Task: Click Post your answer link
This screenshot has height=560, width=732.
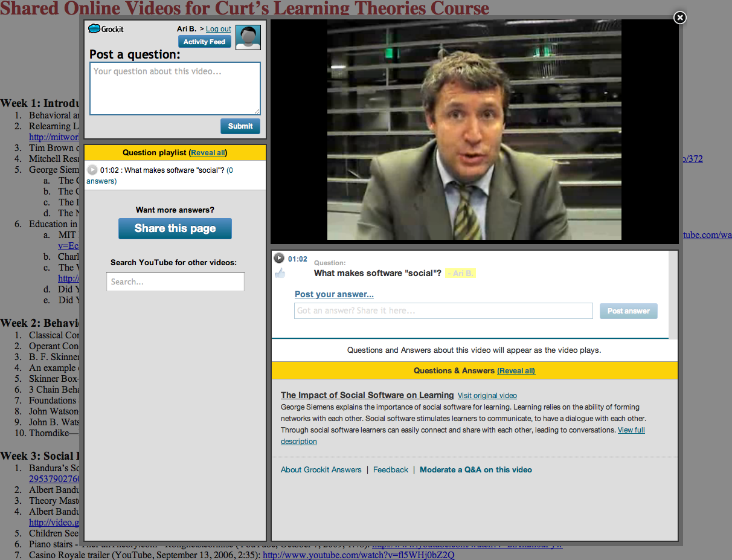Action: (x=334, y=294)
